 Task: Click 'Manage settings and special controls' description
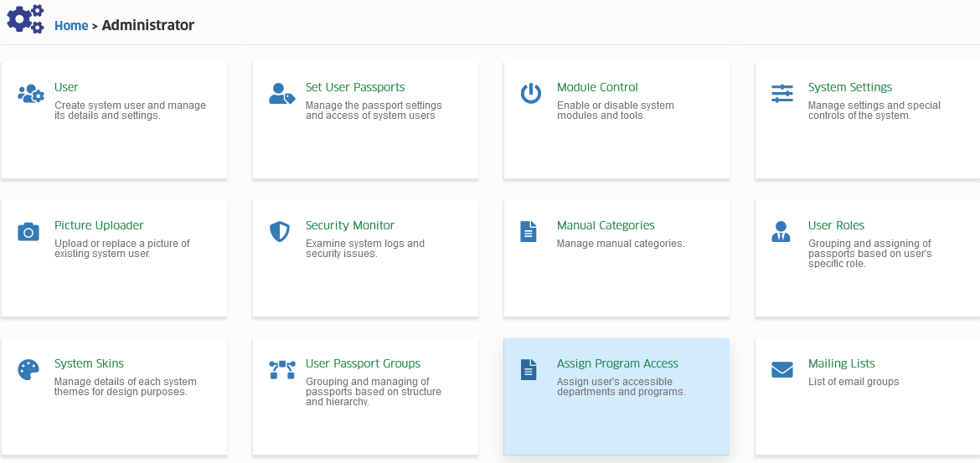coord(874,111)
